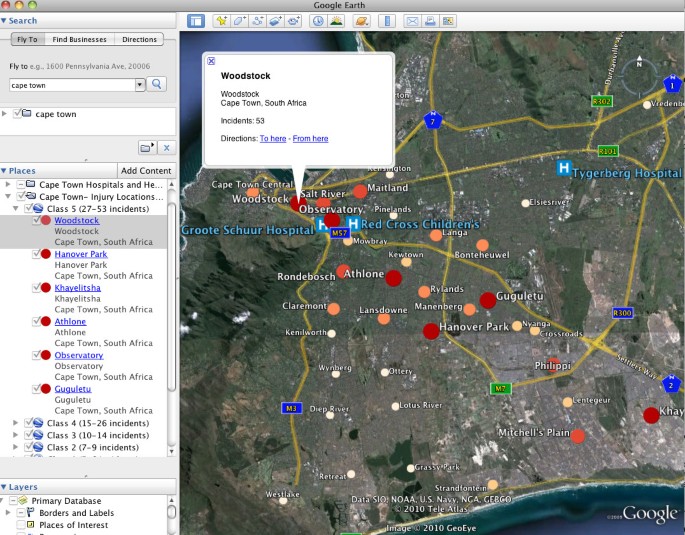Click the Places panel scrollbar
Viewport: 685px width, 535px height.
172,297
